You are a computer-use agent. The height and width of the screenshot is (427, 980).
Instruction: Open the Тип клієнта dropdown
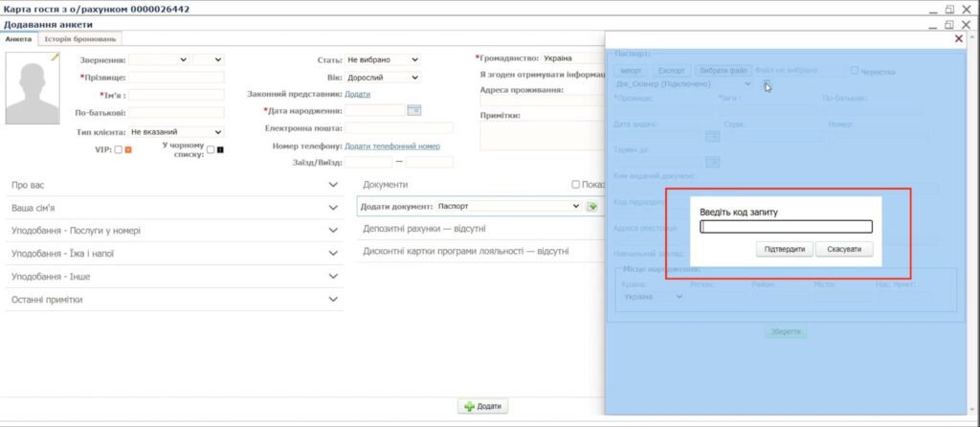(176, 132)
